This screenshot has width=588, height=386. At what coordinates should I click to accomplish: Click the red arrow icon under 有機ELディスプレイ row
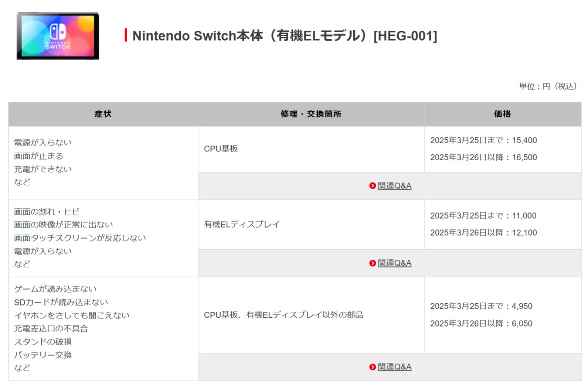(x=372, y=263)
